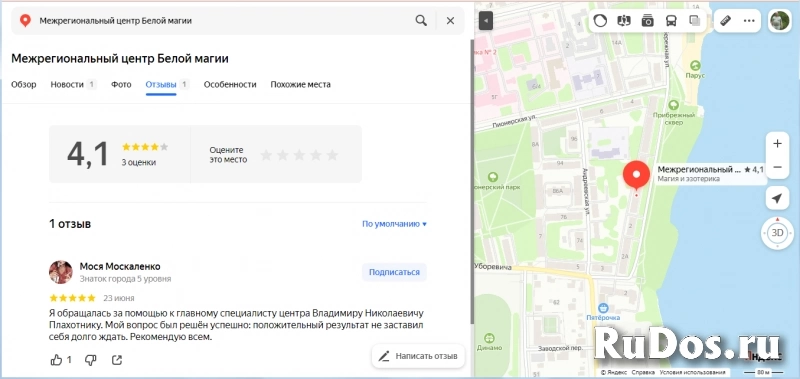Toggle the traffic layer icon
The image size is (800, 379).
(601, 20)
